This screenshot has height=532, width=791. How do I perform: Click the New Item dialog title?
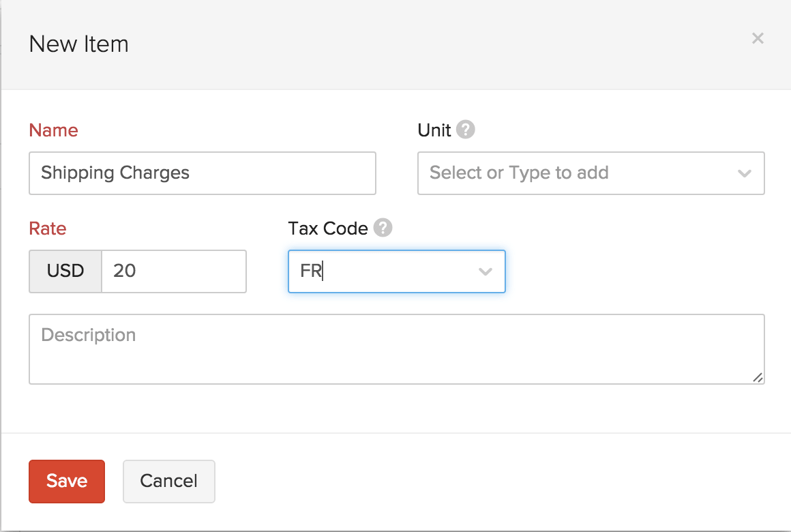pos(78,44)
